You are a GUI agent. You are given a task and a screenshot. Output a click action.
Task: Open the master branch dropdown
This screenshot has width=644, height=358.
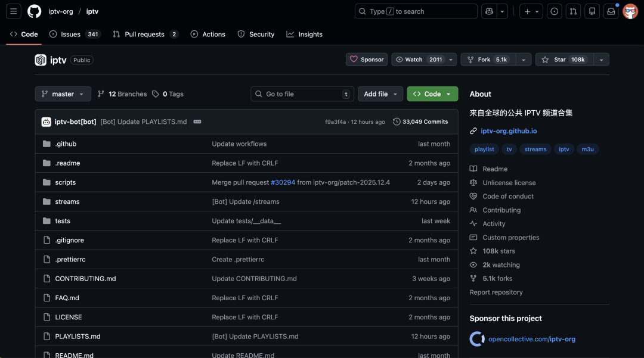63,94
